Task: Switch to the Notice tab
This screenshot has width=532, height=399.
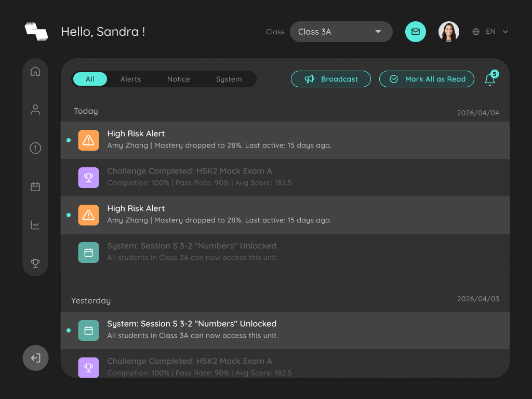Action: coord(179,79)
